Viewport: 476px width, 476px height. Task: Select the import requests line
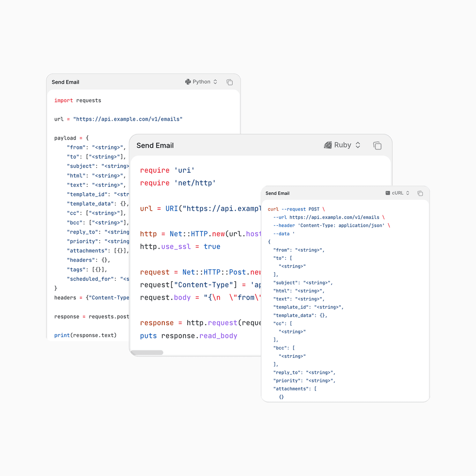78,100
